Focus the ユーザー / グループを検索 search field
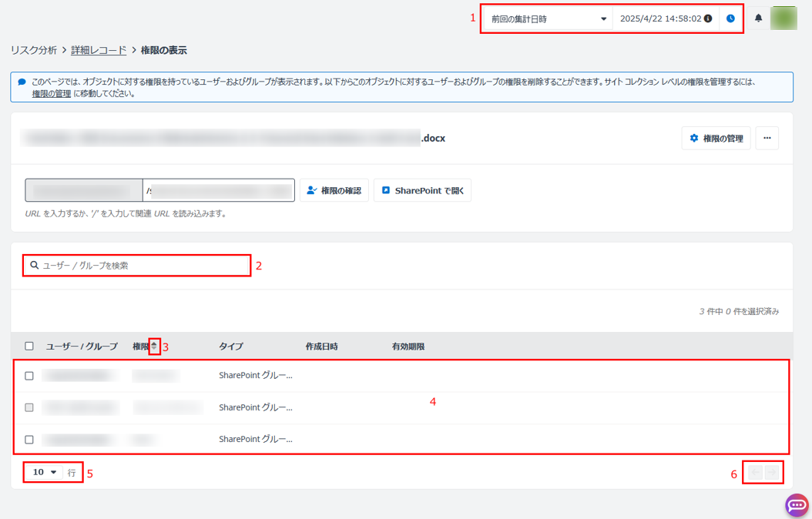 [136, 266]
